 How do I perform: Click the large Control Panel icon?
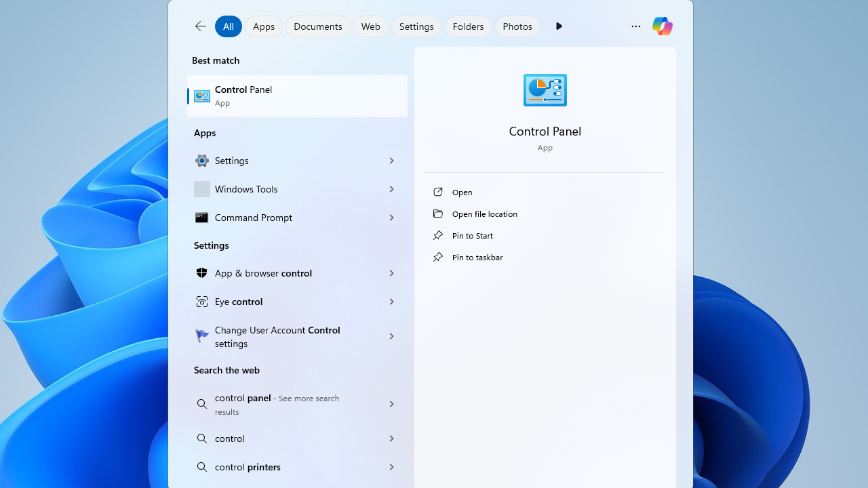(x=545, y=90)
